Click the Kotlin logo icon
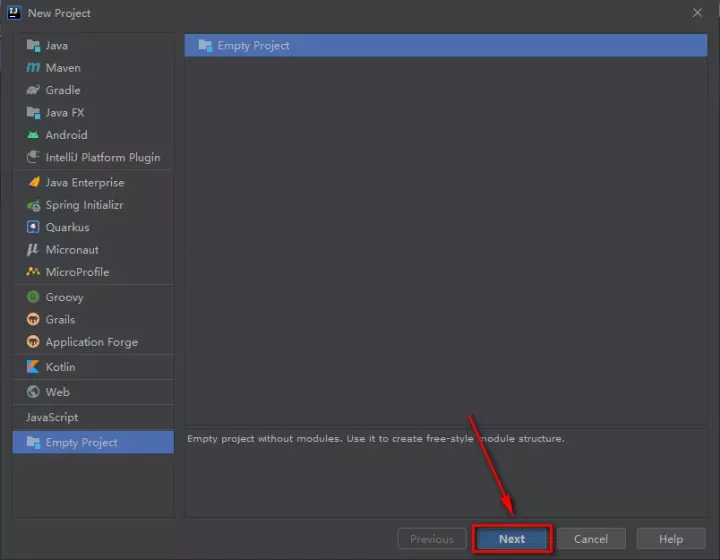This screenshot has height=560, width=720. pos(33,367)
